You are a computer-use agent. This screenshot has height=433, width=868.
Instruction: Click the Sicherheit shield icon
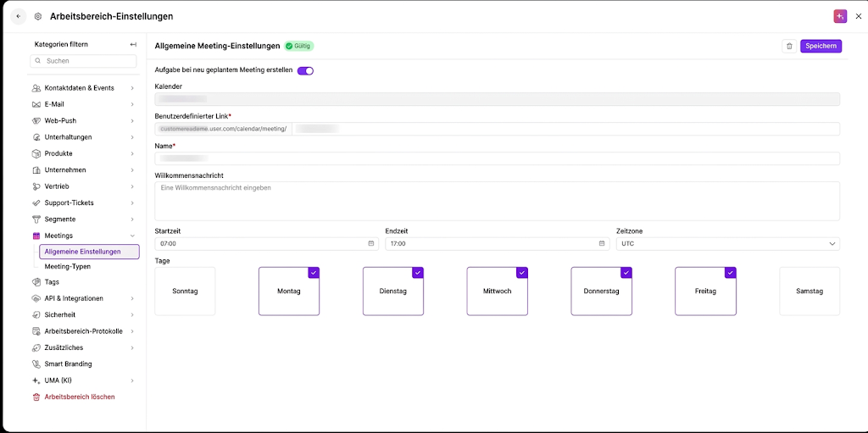coord(36,314)
